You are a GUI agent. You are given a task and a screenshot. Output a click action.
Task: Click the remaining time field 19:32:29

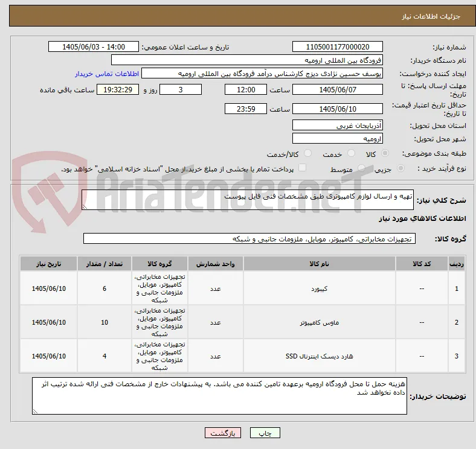click(118, 89)
